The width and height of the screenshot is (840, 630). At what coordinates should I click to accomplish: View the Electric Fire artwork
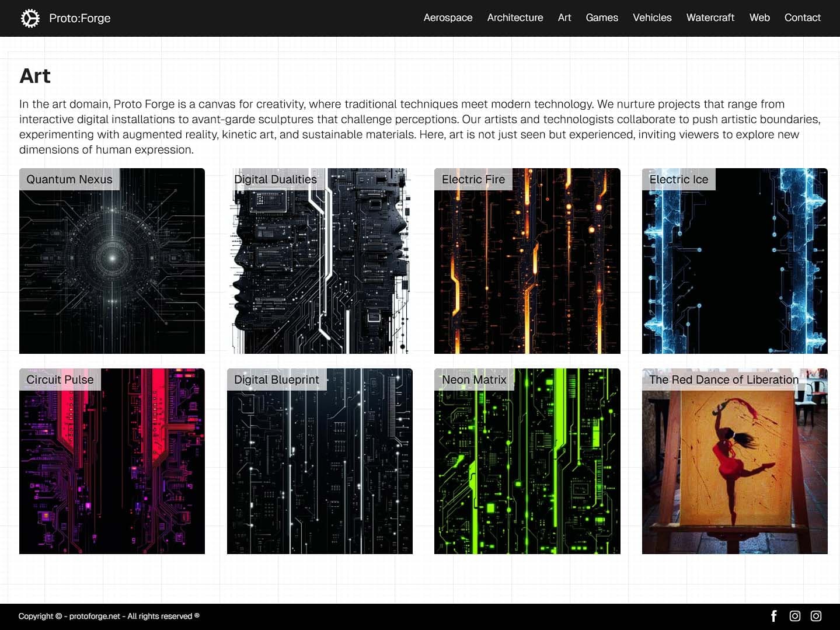527,261
